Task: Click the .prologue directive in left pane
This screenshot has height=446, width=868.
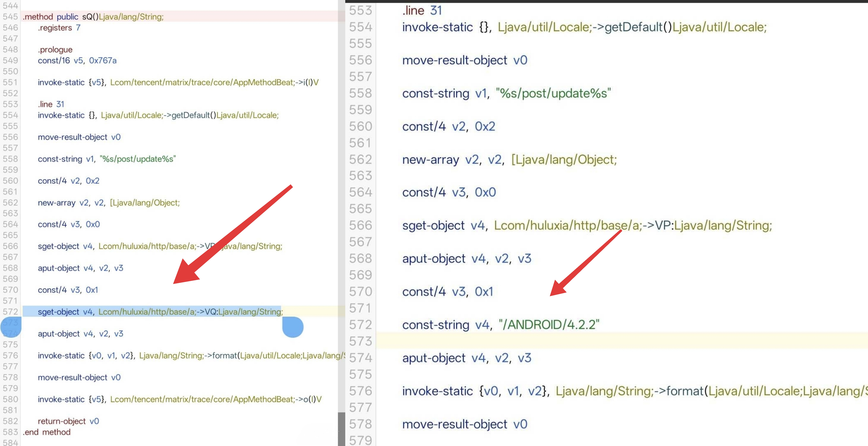Action: pos(55,50)
